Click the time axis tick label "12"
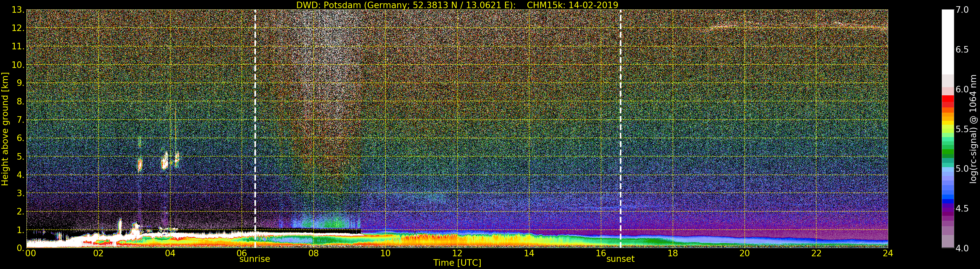This screenshot has width=980, height=269. pyautogui.click(x=457, y=253)
